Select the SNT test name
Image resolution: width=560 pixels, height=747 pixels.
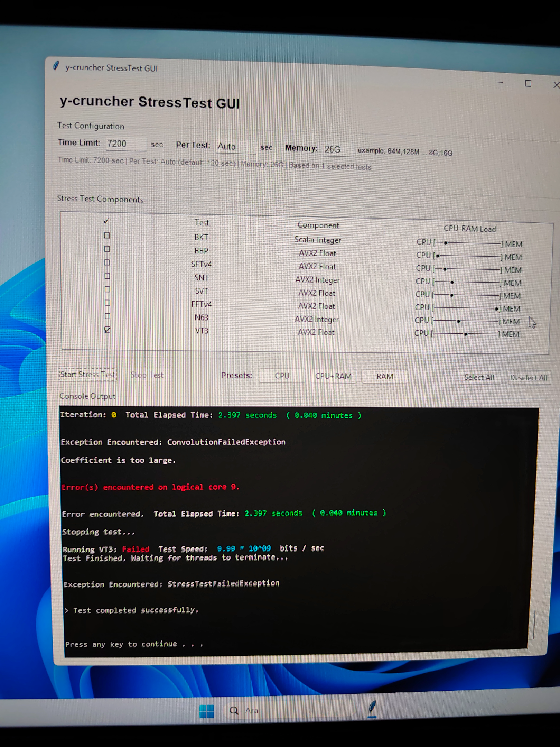[201, 278]
